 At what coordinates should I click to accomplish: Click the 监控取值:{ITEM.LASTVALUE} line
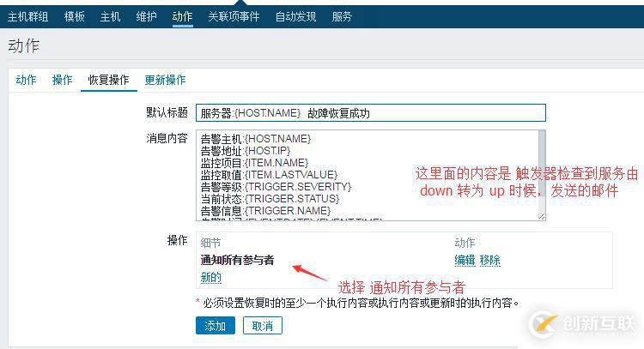pyautogui.click(x=269, y=175)
